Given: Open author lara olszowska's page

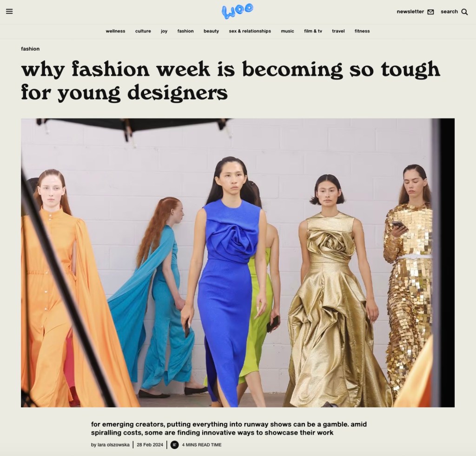Looking at the screenshot, I should [113, 445].
